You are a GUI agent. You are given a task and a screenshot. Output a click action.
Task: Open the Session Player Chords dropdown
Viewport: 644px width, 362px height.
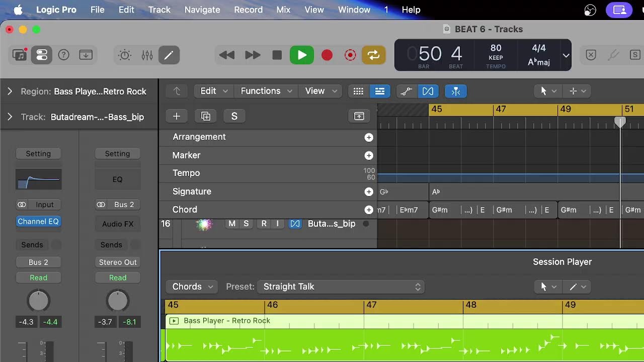point(192,287)
